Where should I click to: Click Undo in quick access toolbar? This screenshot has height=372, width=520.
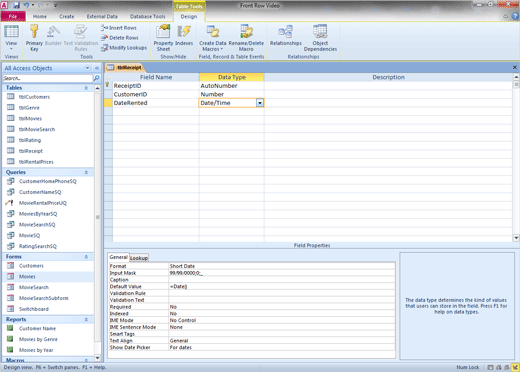point(27,5)
